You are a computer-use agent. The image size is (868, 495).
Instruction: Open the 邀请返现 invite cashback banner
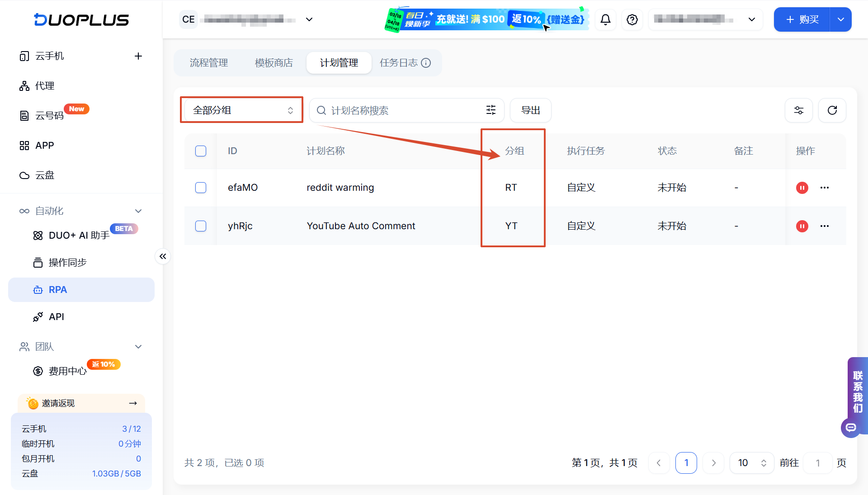81,403
